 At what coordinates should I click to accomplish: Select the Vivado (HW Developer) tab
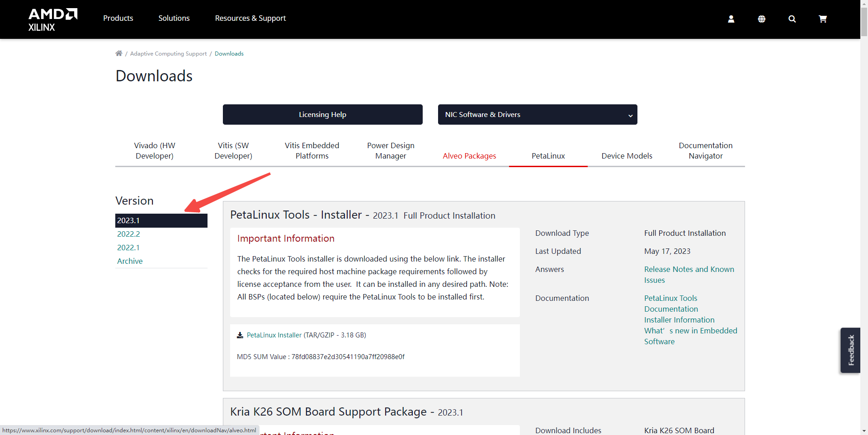click(x=155, y=151)
